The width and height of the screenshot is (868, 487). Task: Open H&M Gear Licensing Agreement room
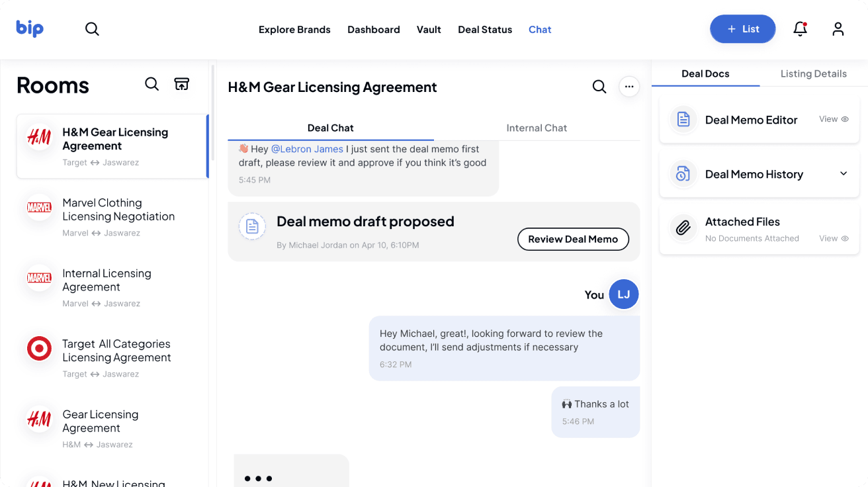[112, 146]
